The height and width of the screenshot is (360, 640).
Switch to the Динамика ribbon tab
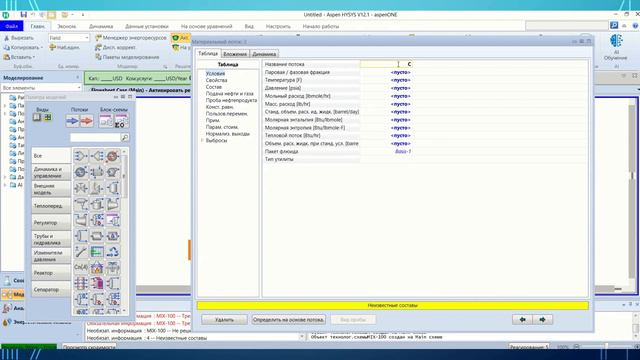101,26
